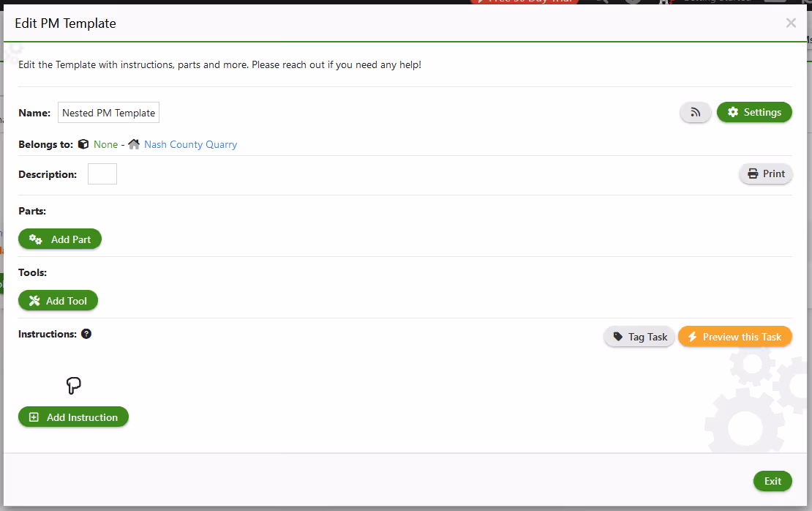The image size is (812, 511).
Task: Print the PM template
Action: (x=766, y=174)
